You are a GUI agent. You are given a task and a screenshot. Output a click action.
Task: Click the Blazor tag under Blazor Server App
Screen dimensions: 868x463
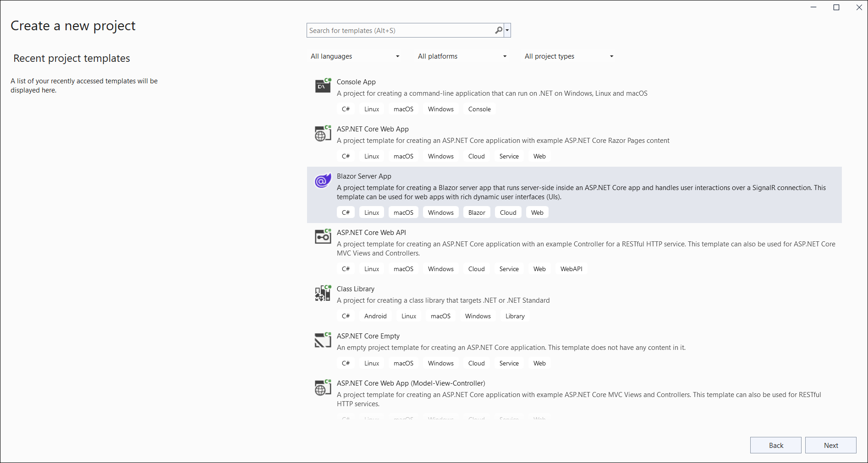pyautogui.click(x=477, y=212)
